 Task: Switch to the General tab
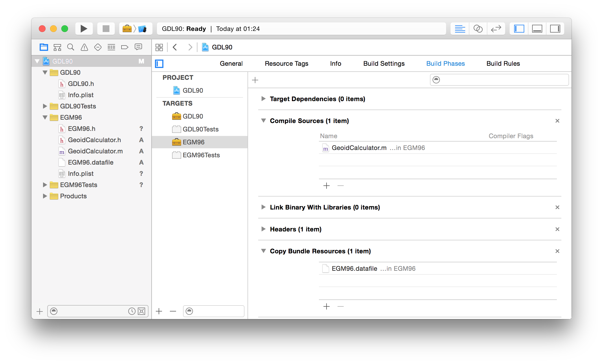click(231, 63)
